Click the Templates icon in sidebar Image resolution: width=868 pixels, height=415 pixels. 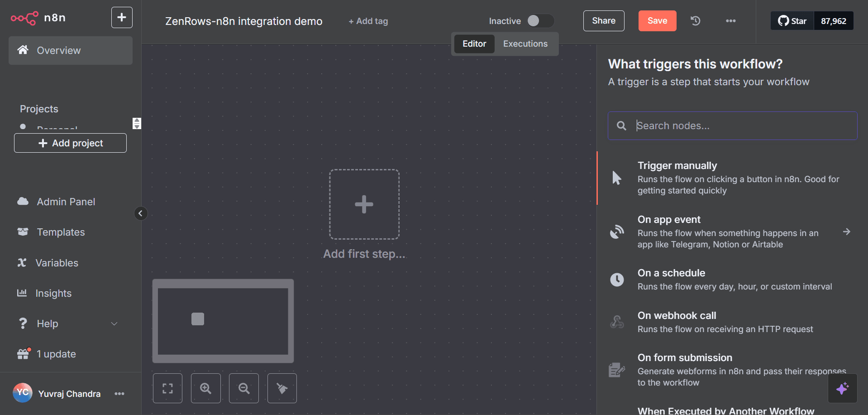coord(23,232)
